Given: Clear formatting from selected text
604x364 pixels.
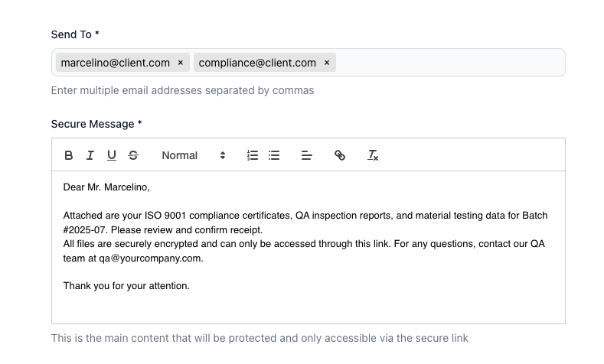Looking at the screenshot, I should (373, 155).
